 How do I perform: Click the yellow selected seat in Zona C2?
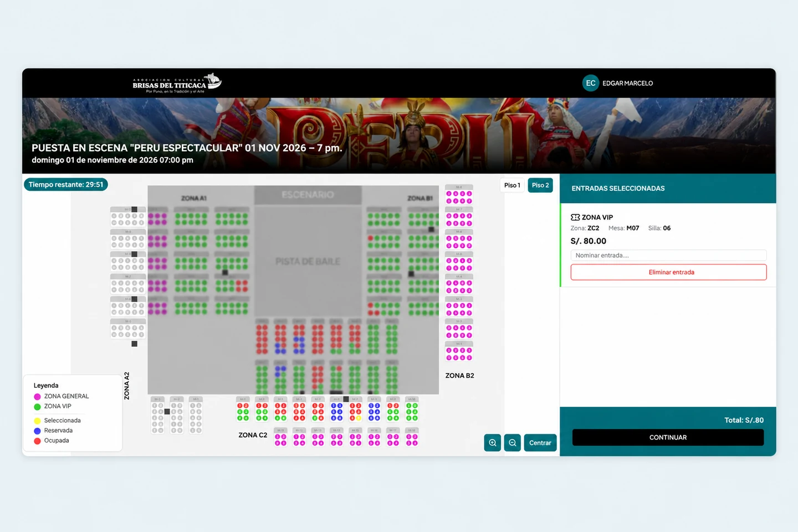(x=359, y=418)
